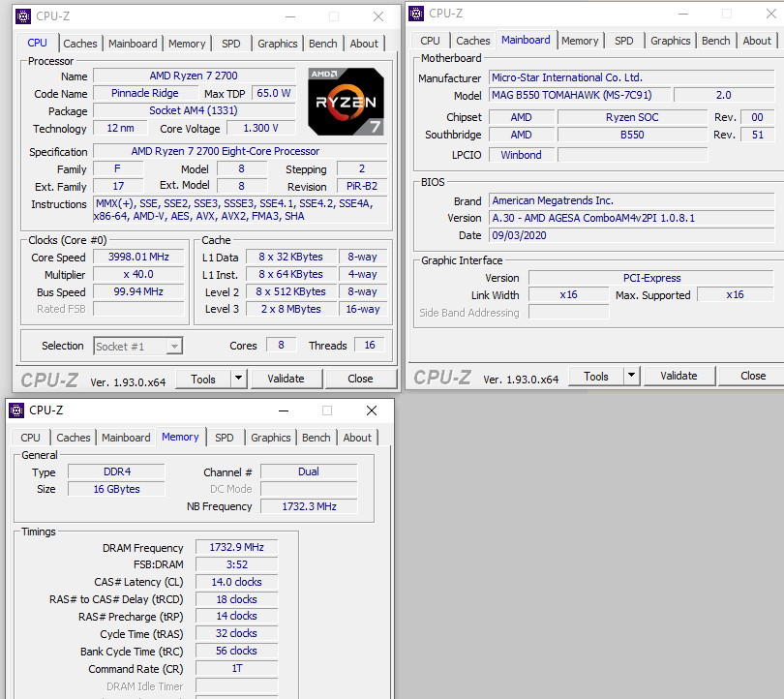
Task: Click the Micro-Star International manufacturer field
Action: click(631, 78)
